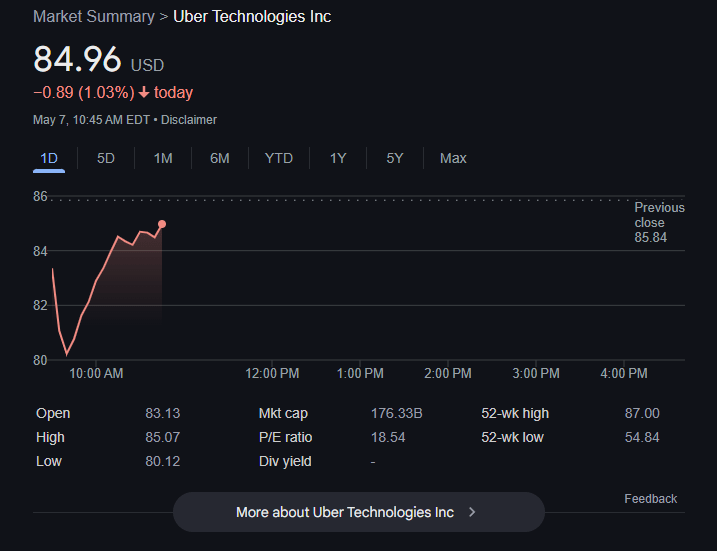
Task: Click the down arrow next to today
Action: [144, 93]
